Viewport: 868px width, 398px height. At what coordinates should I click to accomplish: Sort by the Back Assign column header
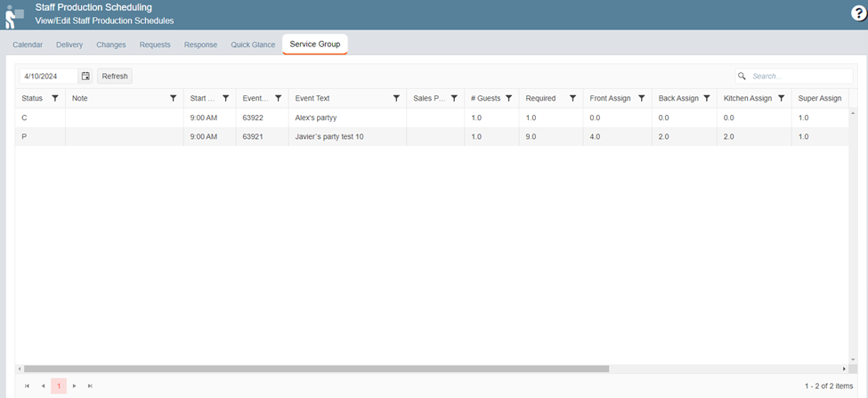678,98
